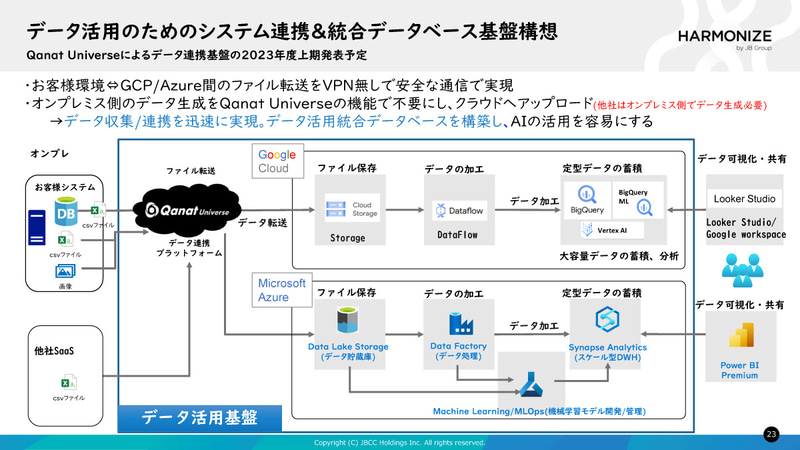
Task: Click the Looker Studio/ Google workspace caption
Action: pyautogui.click(x=745, y=229)
